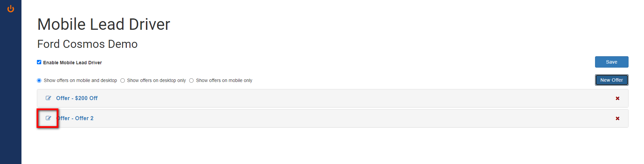
Task: Click the orange power icon in sidebar
Action: click(11, 9)
